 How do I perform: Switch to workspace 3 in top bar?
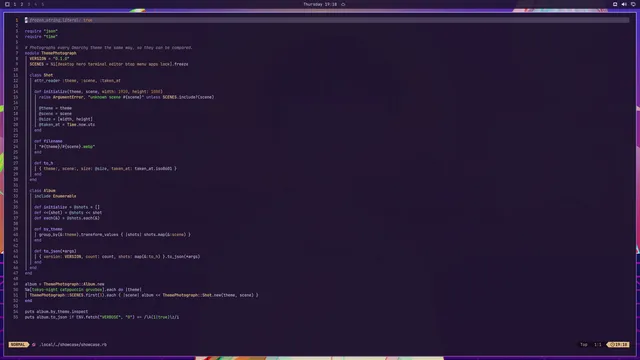click(x=29, y=4)
